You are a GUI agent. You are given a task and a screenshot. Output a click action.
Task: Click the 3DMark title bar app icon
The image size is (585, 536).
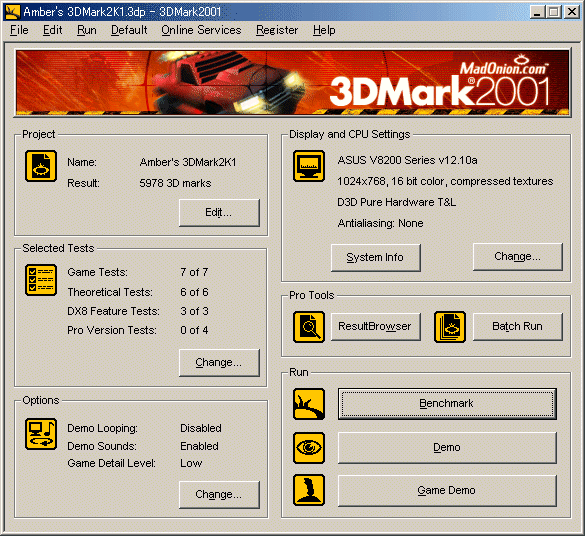click(x=13, y=12)
